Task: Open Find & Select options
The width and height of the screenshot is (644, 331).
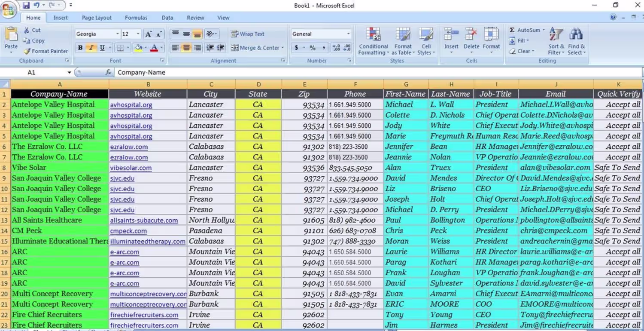Action: (x=576, y=41)
